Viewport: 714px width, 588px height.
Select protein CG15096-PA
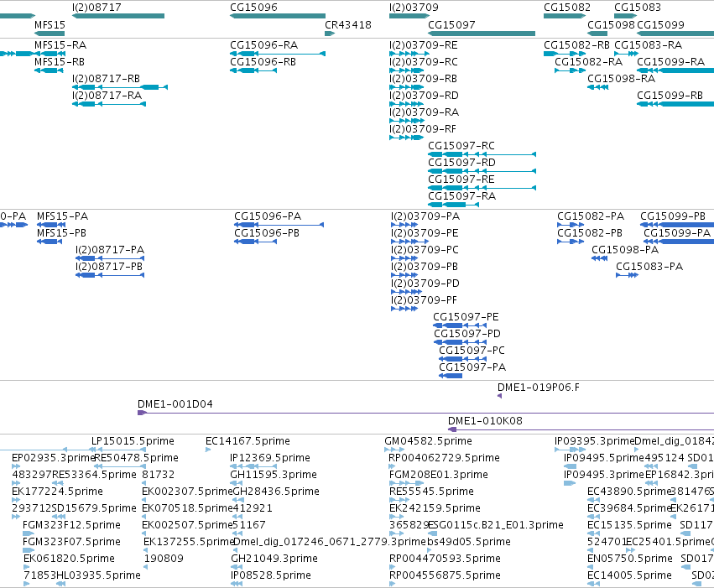(x=279, y=225)
